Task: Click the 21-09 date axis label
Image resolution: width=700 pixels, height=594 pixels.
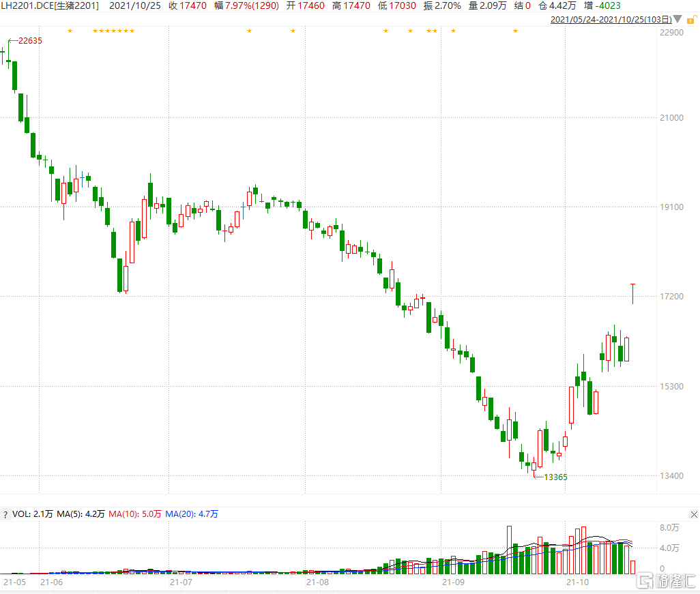Action: tap(454, 582)
